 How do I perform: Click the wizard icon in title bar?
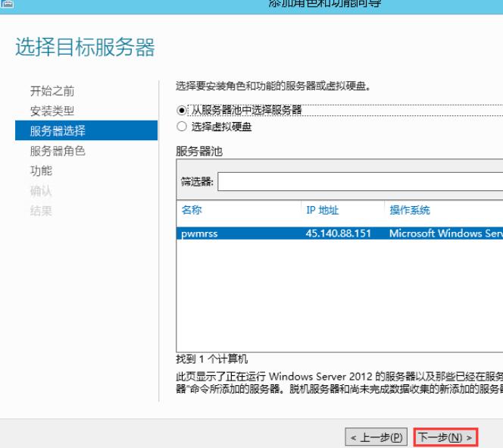(x=7, y=3)
